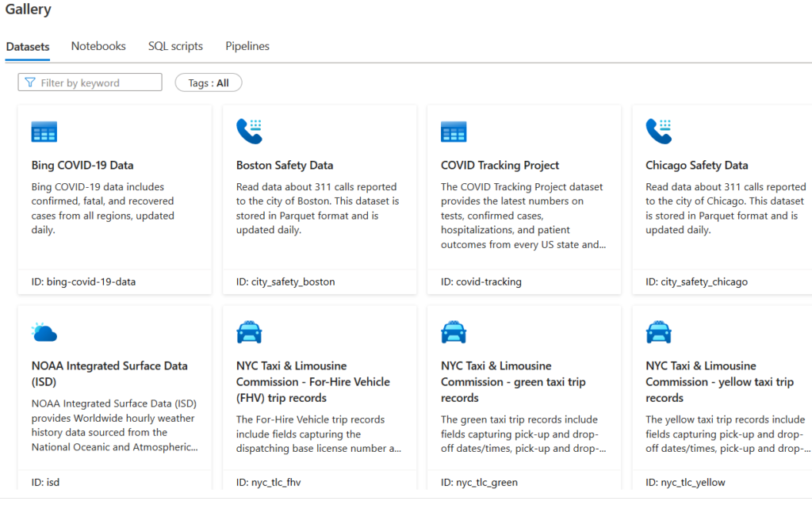This screenshot has height=505, width=812.
Task: Click the Chicago 311 calls description
Action: 726,209
